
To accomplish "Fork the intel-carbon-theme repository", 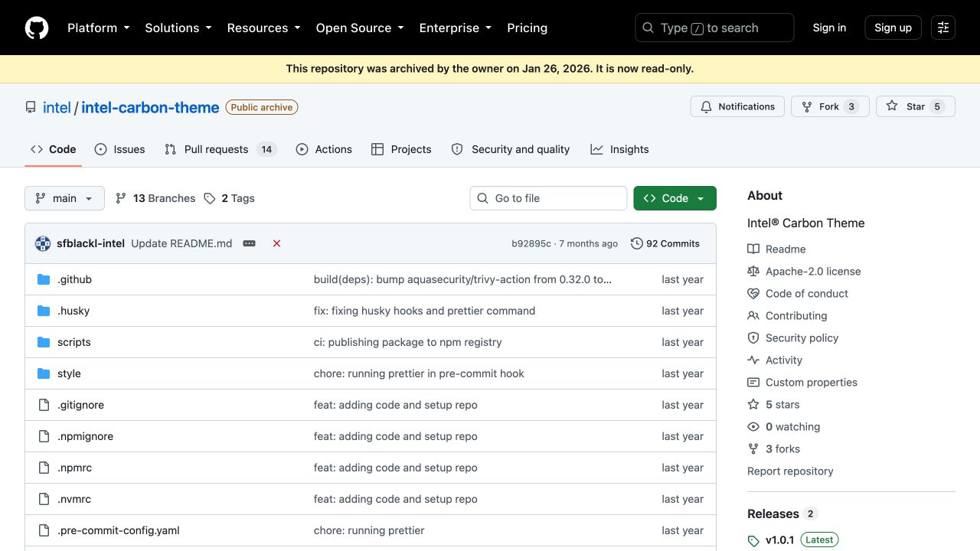I will [830, 106].
